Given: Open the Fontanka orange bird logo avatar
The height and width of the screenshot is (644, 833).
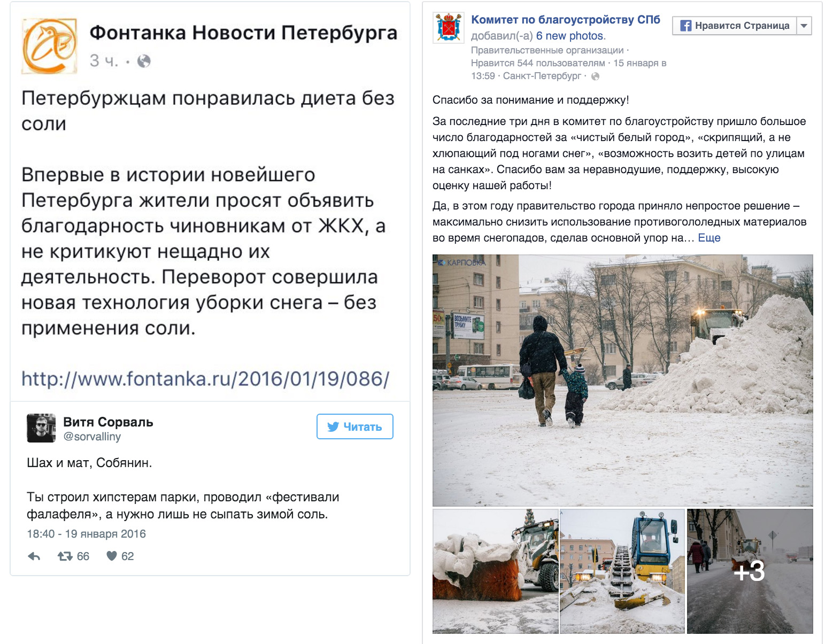Looking at the screenshot, I should point(49,46).
